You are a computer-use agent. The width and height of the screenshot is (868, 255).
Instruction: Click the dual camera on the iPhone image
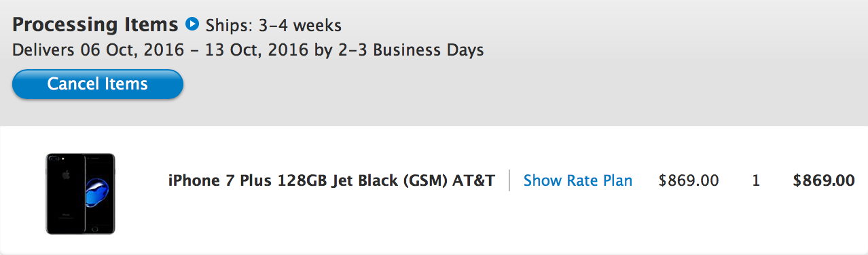(x=54, y=159)
